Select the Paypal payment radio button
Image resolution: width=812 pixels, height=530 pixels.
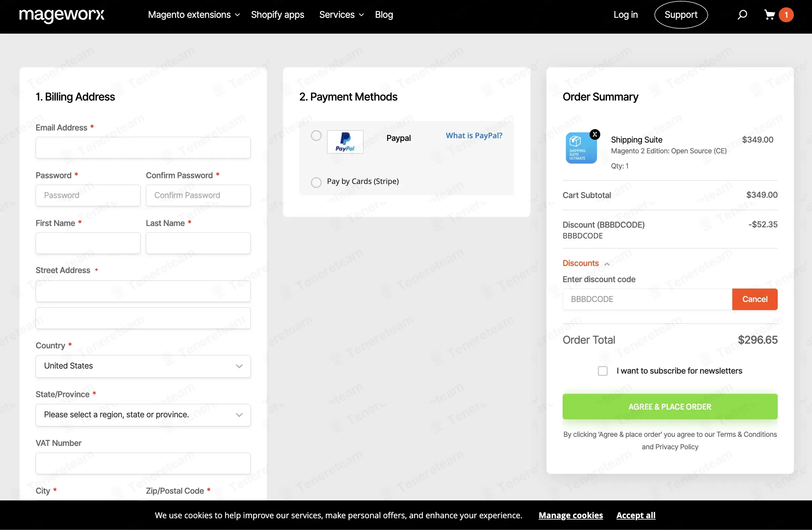(316, 136)
